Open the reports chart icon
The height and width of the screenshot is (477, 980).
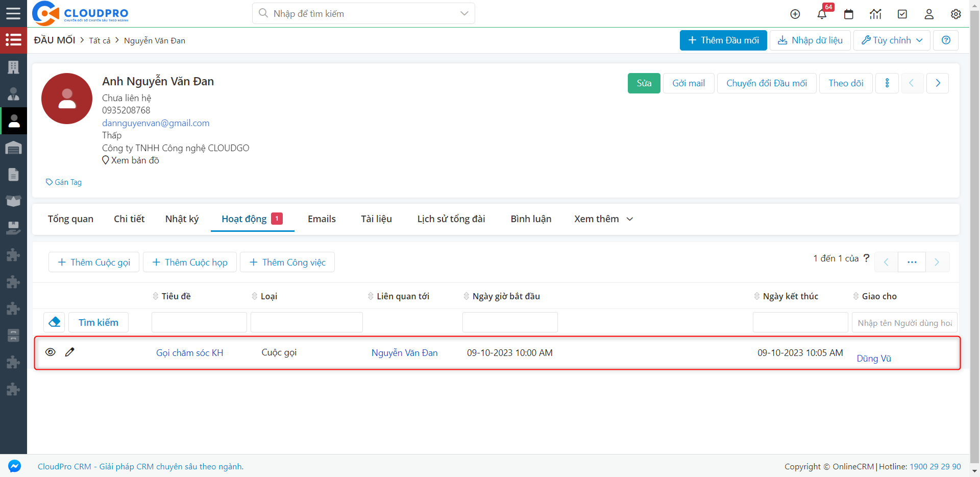pos(875,14)
